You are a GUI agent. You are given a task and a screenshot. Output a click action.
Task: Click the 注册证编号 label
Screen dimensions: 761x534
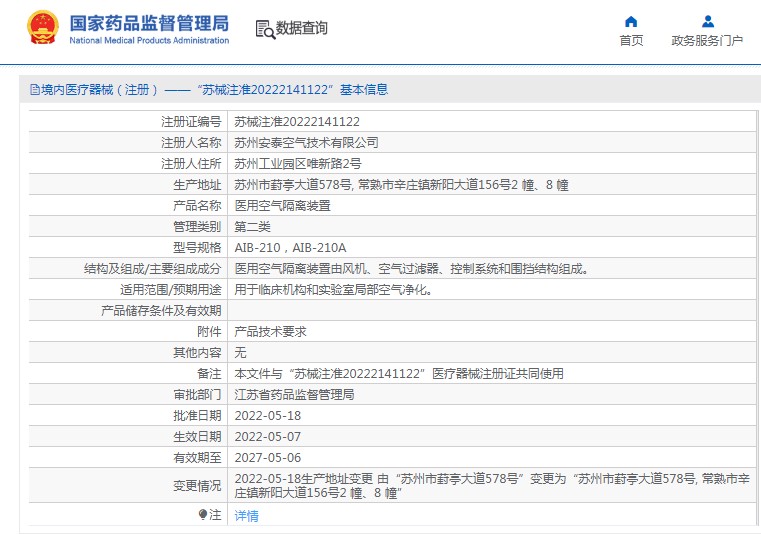pos(191,121)
